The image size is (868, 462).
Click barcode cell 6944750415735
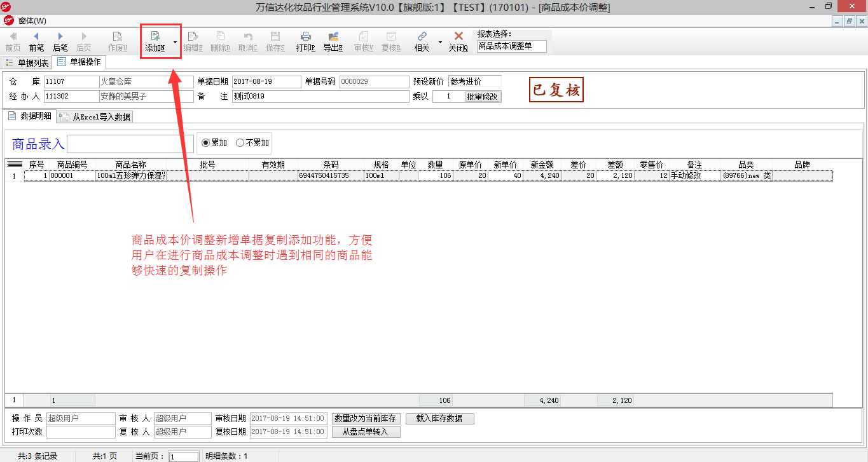click(x=331, y=176)
